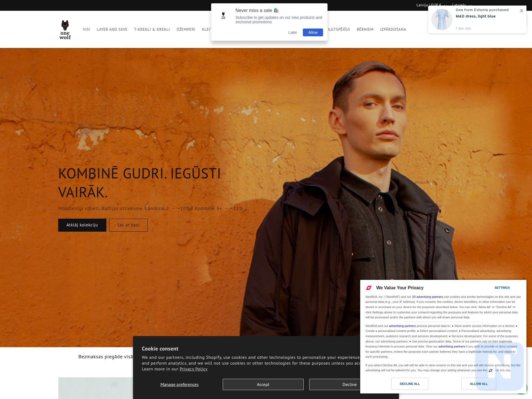Image resolution: width=532 pixels, height=399 pixels.
Task: Click 'MAD dress, light blue' product name
Action: click(x=475, y=16)
